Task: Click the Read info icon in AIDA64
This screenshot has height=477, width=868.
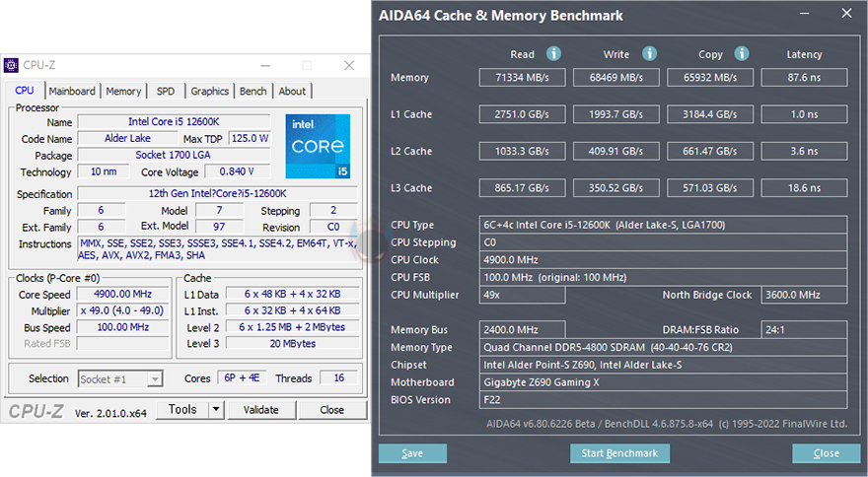Action: point(553,53)
